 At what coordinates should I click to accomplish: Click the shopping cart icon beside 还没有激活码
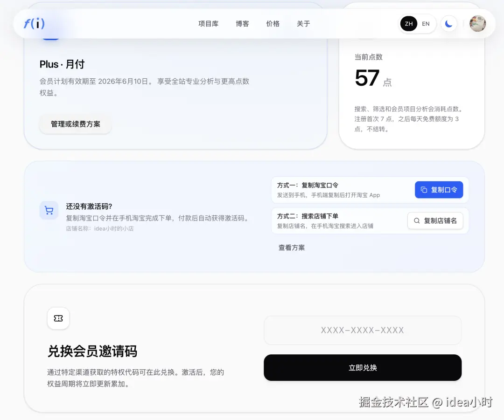click(x=49, y=210)
